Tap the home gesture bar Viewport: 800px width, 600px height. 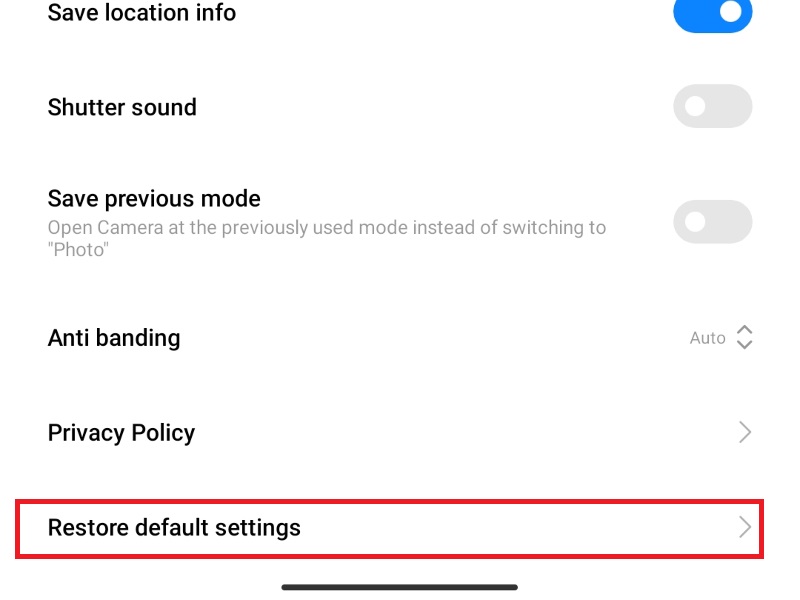coord(399,587)
